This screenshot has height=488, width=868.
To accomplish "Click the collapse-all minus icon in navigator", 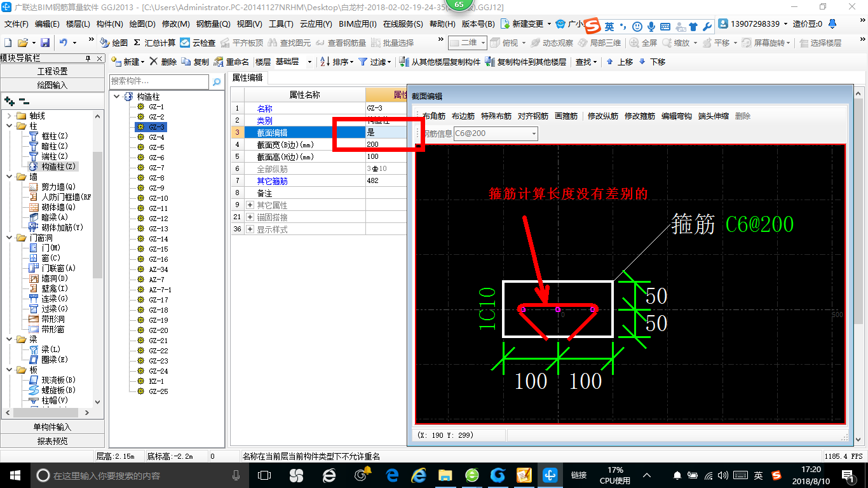I will [24, 101].
